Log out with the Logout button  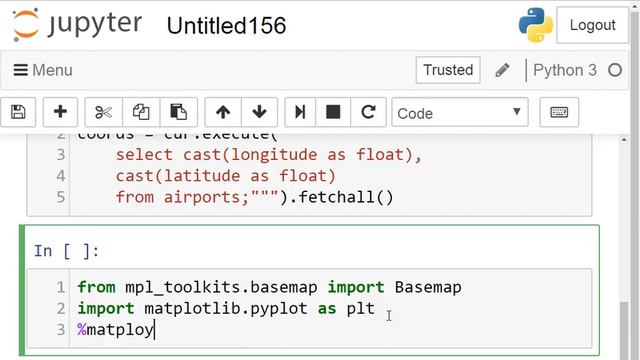tap(592, 25)
